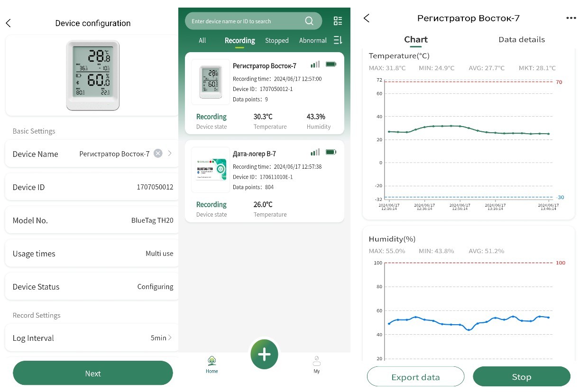Open the Дата-логер B-7 device card thumbnail
This screenshot has height=392, width=588.
tap(211, 170)
